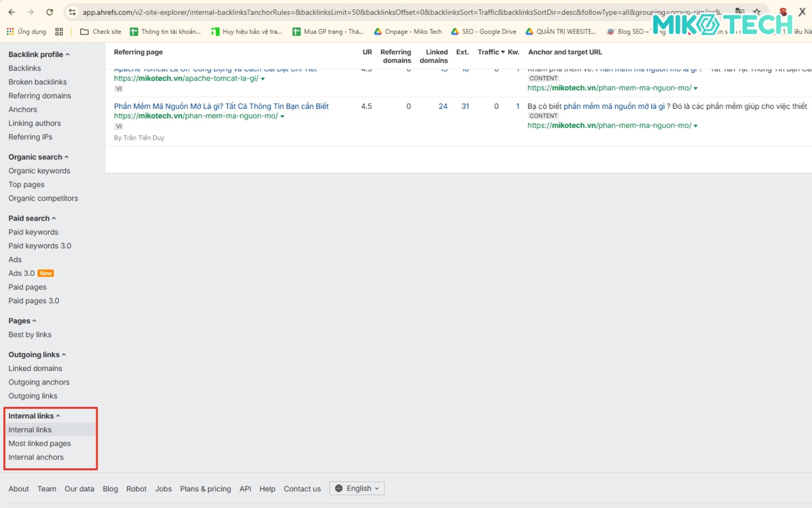Open Plans & pricing footer link
812x508 pixels.
tap(206, 489)
